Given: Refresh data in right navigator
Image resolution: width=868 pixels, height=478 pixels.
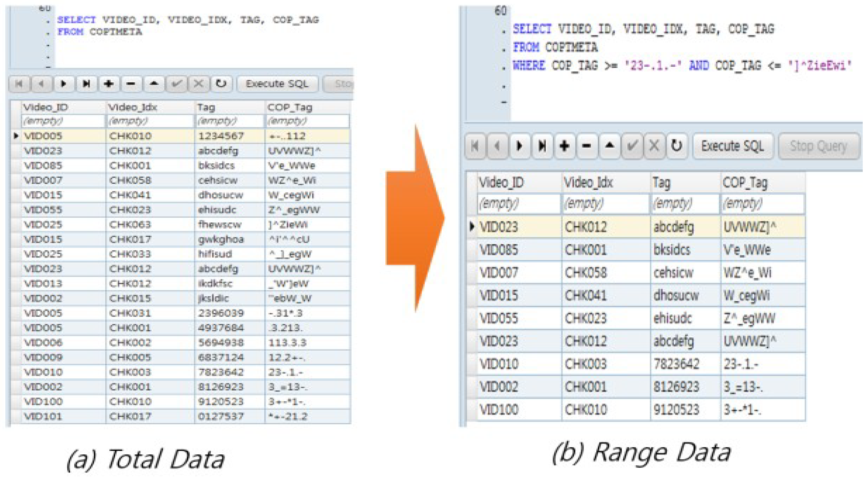Looking at the screenshot, I should click(x=676, y=146).
